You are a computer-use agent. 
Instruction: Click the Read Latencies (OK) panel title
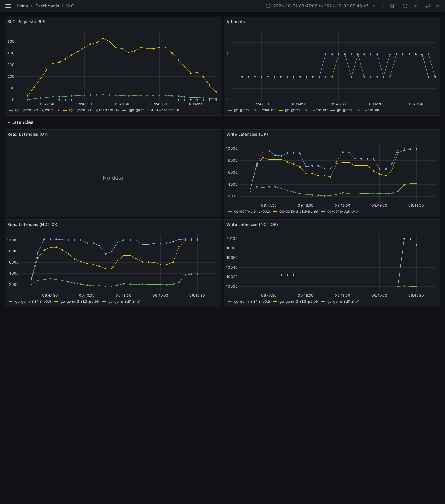28,134
